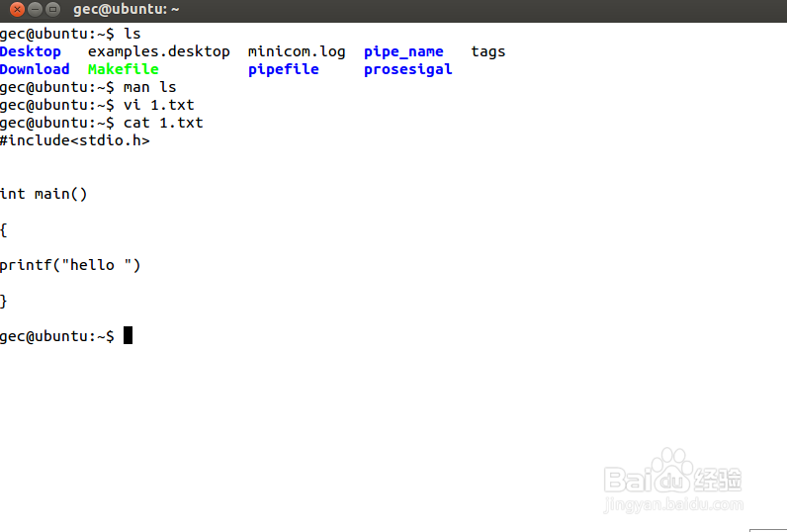Select the pipe_name entry
787x532 pixels.
[x=403, y=51]
